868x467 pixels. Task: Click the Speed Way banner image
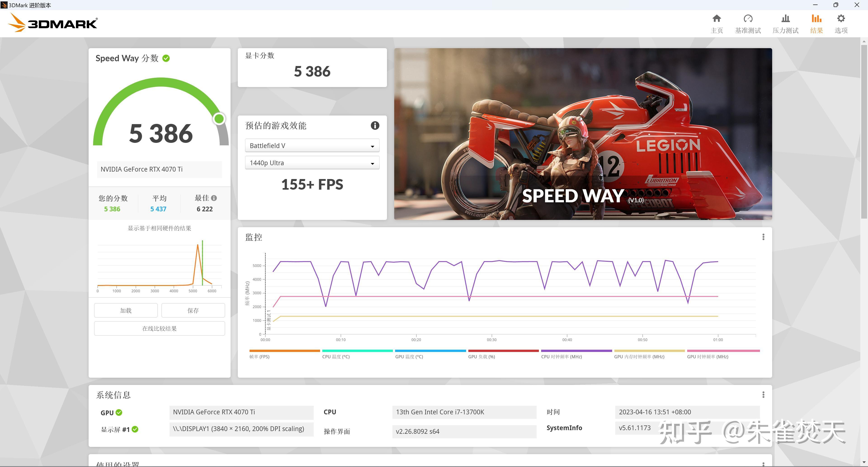pyautogui.click(x=583, y=134)
